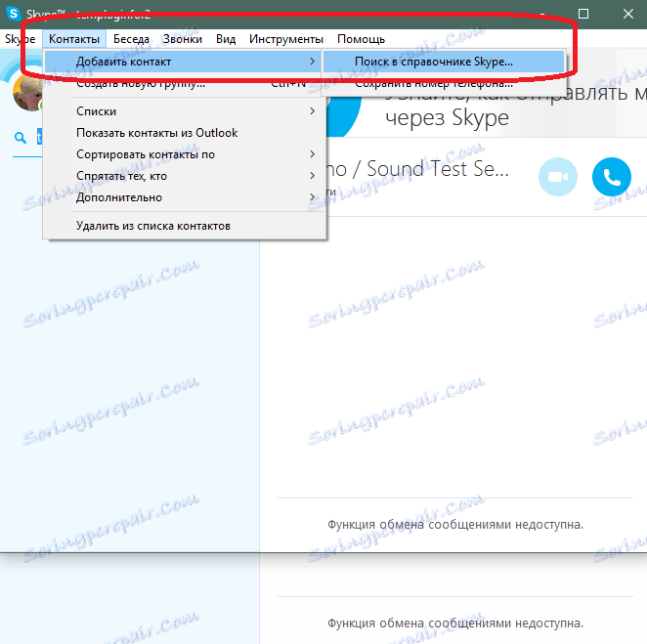
Task: Click the через Skype banner text
Action: tap(447, 119)
